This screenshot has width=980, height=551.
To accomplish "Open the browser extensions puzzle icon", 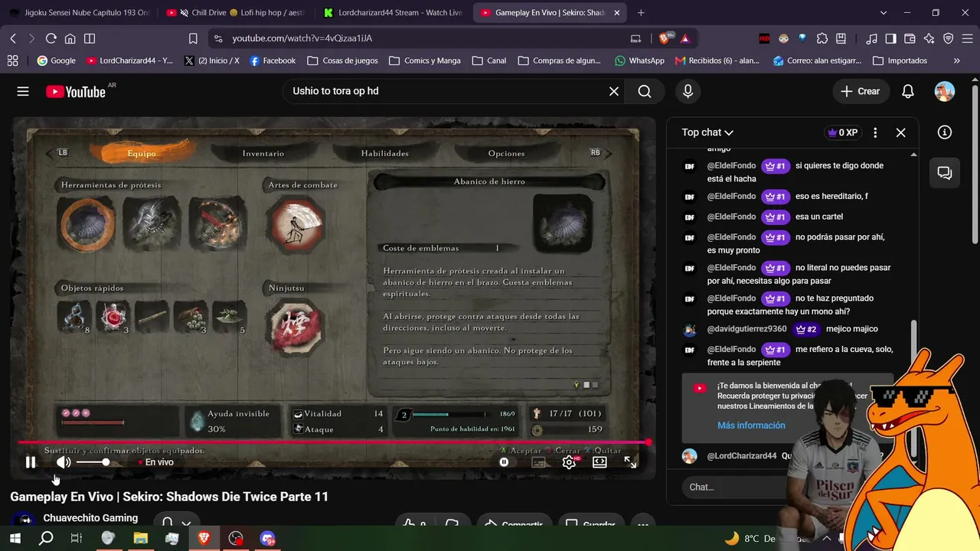I will pyautogui.click(x=822, y=38).
